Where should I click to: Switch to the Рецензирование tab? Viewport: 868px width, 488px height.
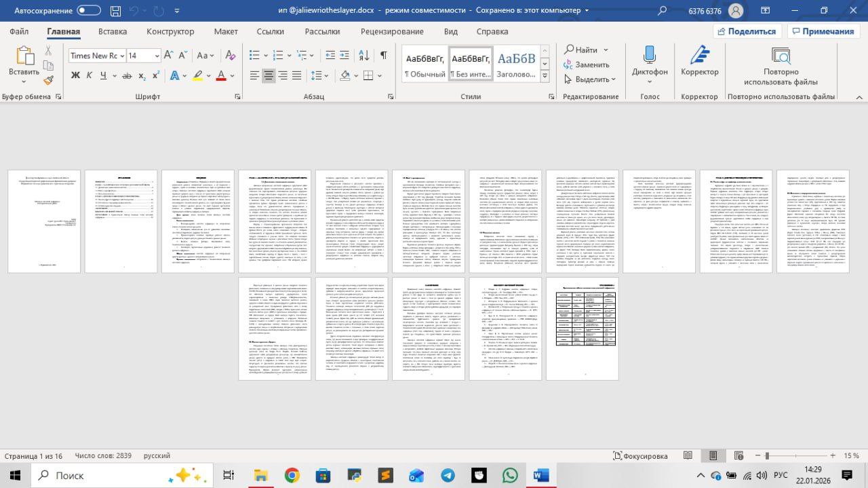tap(392, 31)
